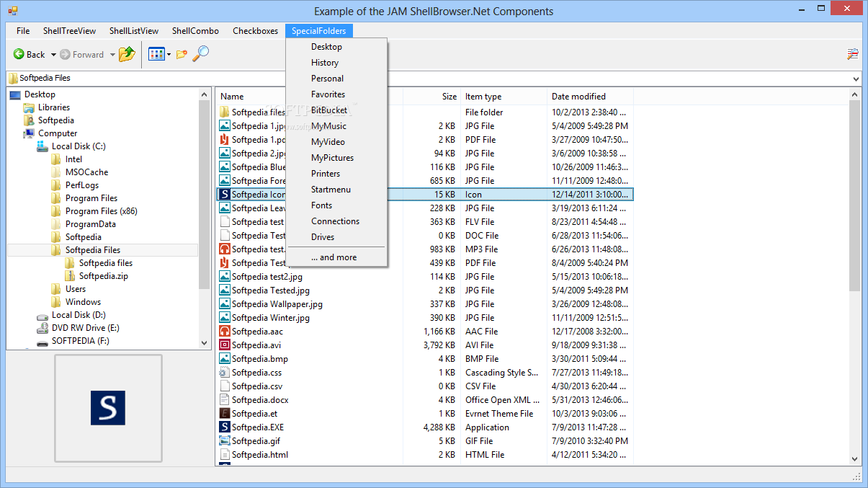Select the MSOCache folder in tree
Viewport: 868px width, 488px height.
pos(86,172)
